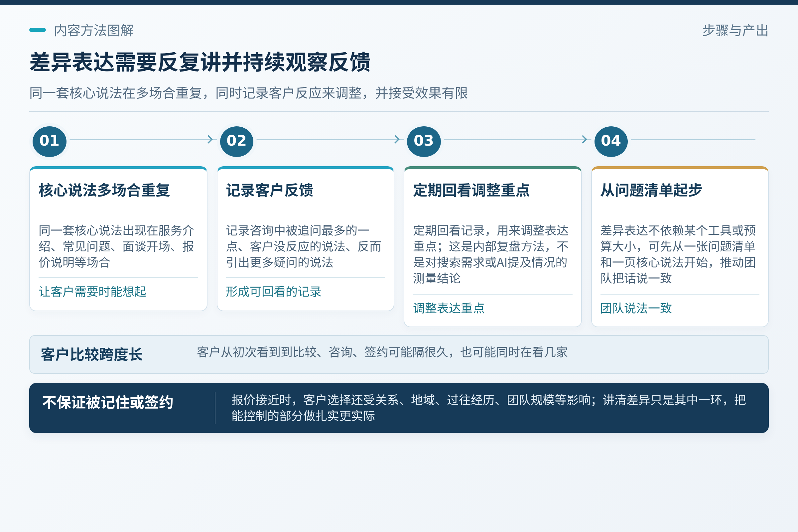The height and width of the screenshot is (532, 798).
Task: Click the paragraph beginning 记录咨询中被追问最多的一点
Action: click(304, 246)
